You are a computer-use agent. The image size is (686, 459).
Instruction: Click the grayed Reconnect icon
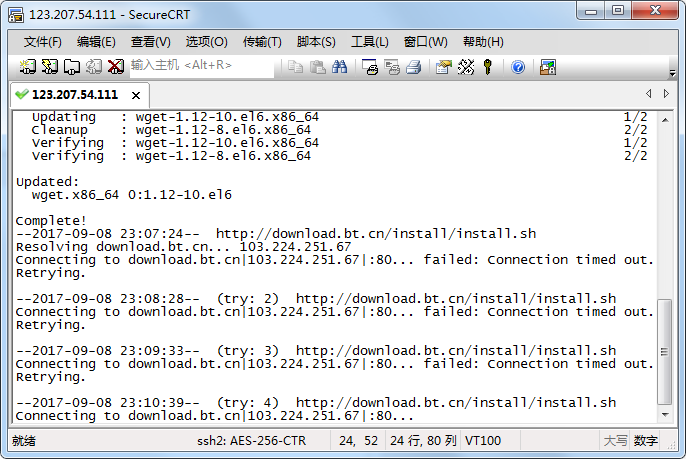click(94, 67)
